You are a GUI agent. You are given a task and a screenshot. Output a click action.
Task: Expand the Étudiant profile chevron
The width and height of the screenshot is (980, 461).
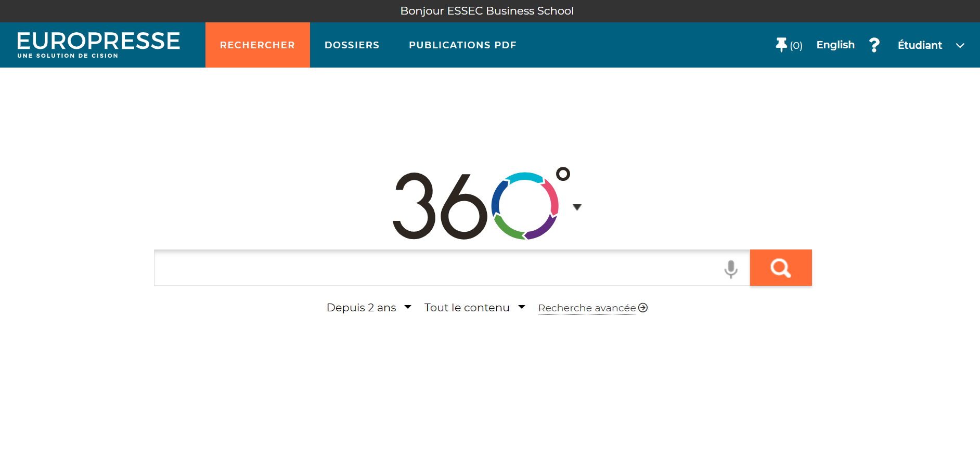click(960, 45)
